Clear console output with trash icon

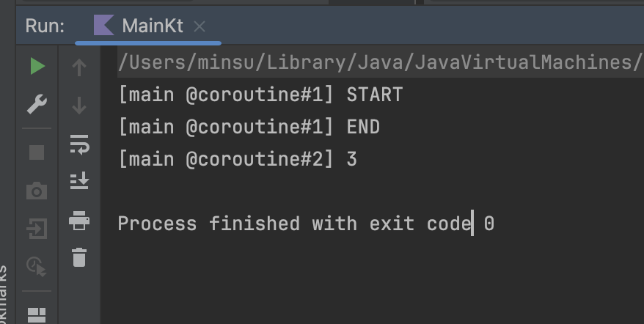point(79,257)
